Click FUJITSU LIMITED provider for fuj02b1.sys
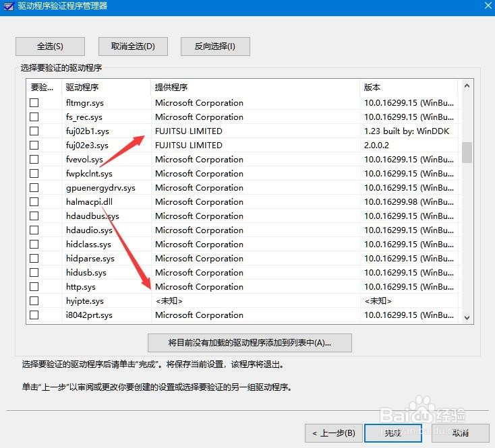 [x=189, y=131]
